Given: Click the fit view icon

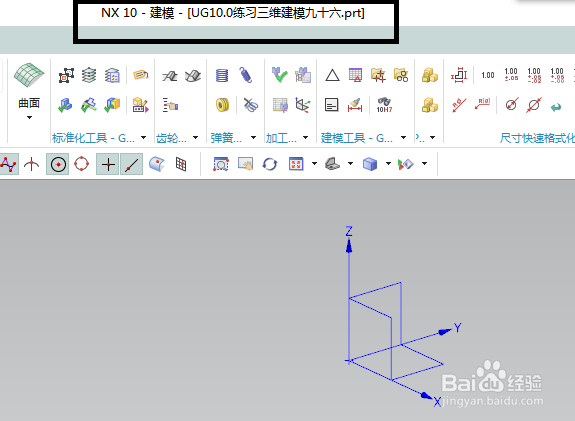Looking at the screenshot, I should coord(296,164).
